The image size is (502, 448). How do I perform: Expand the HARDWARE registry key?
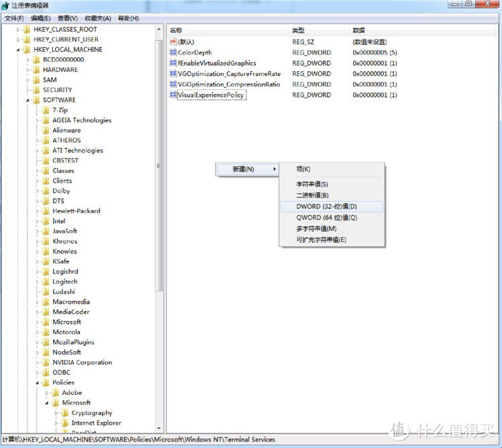click(28, 70)
